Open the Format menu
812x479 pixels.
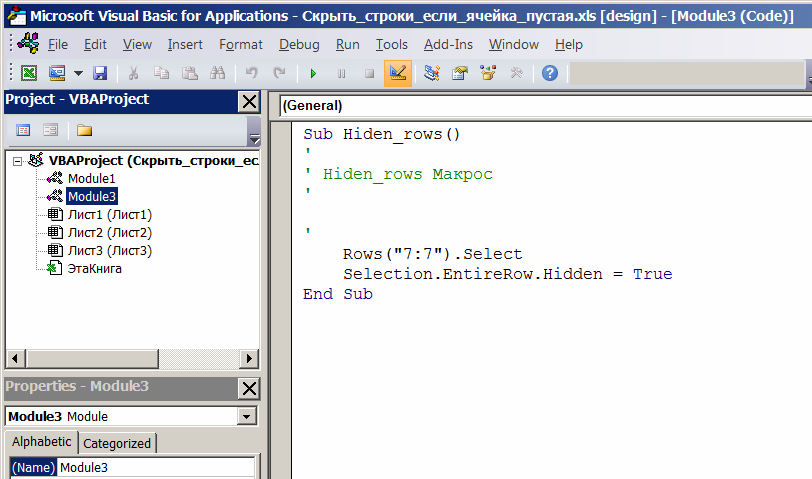click(x=241, y=45)
